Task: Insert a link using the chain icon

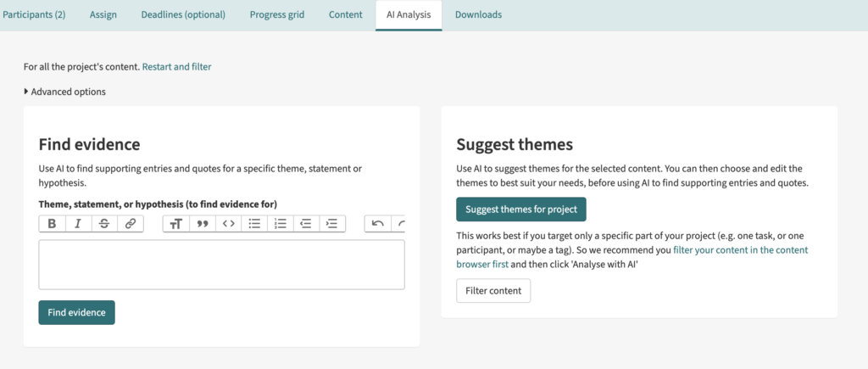Action: (130, 224)
